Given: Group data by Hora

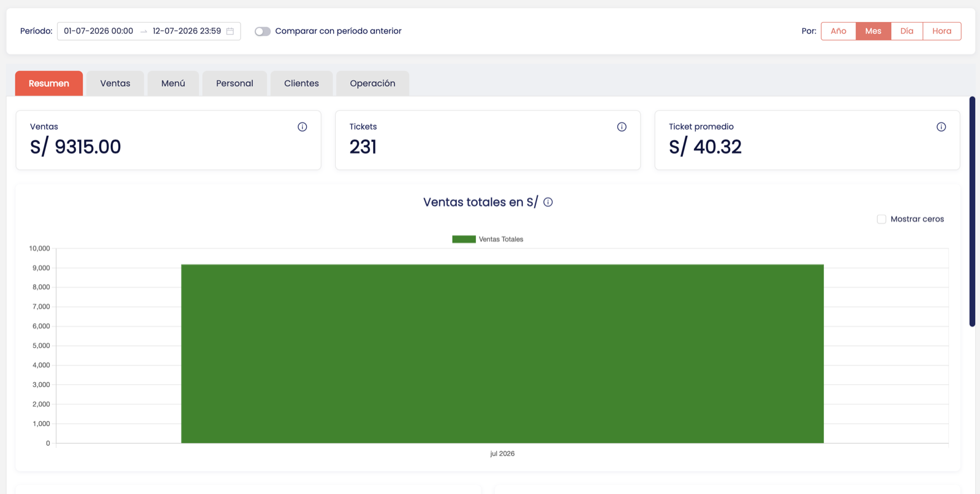Looking at the screenshot, I should (942, 31).
